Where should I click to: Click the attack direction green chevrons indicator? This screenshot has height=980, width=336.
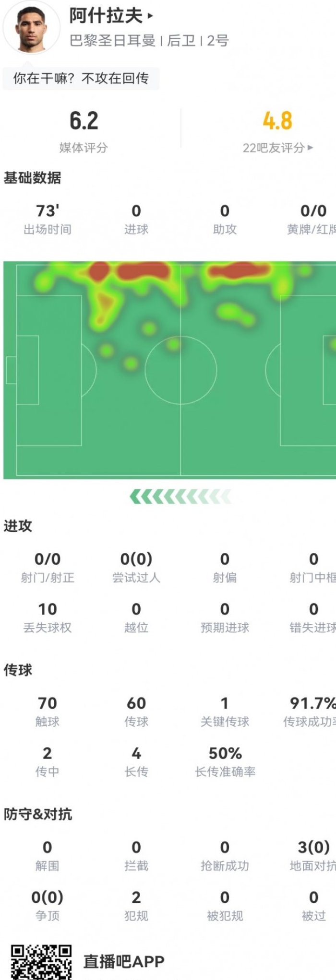coord(180,497)
